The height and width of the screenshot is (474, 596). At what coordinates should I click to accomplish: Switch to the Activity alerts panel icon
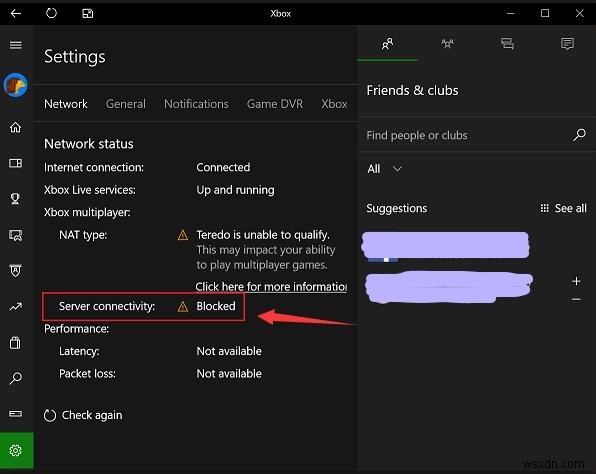(567, 44)
